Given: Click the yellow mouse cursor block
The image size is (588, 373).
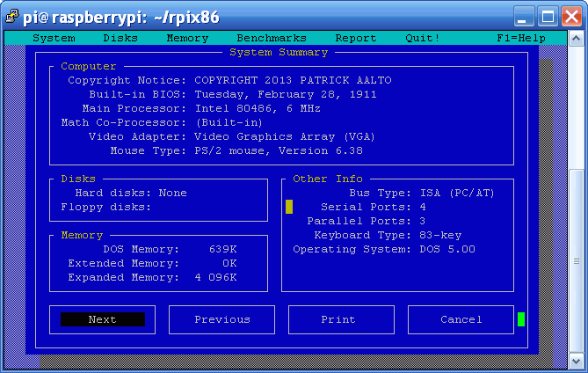Looking at the screenshot, I should coord(289,207).
